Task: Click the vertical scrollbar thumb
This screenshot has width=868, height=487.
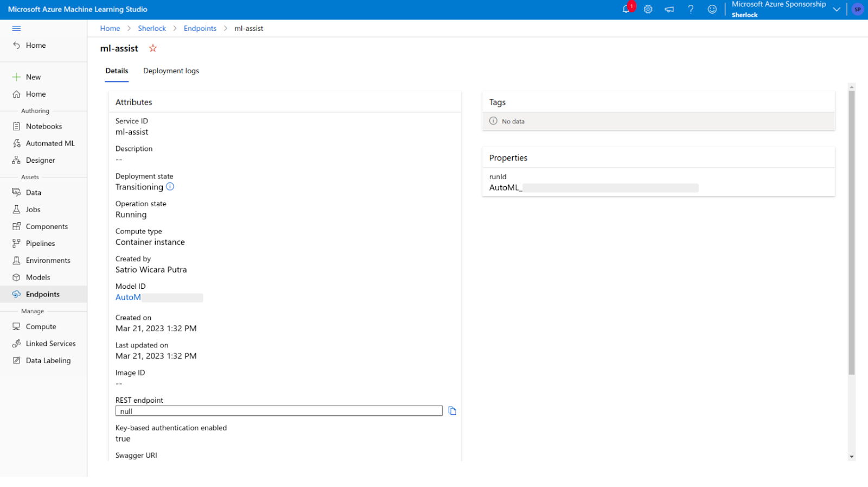Action: pyautogui.click(x=852, y=232)
